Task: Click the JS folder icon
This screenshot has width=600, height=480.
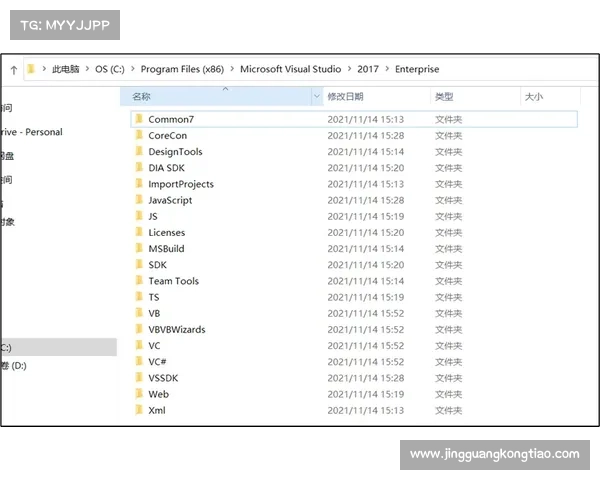Action: (x=139, y=216)
